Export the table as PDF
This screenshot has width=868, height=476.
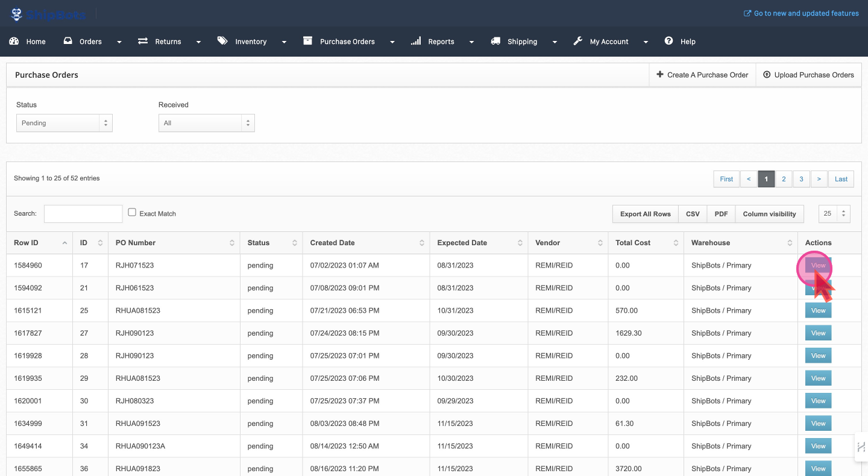[x=721, y=214]
